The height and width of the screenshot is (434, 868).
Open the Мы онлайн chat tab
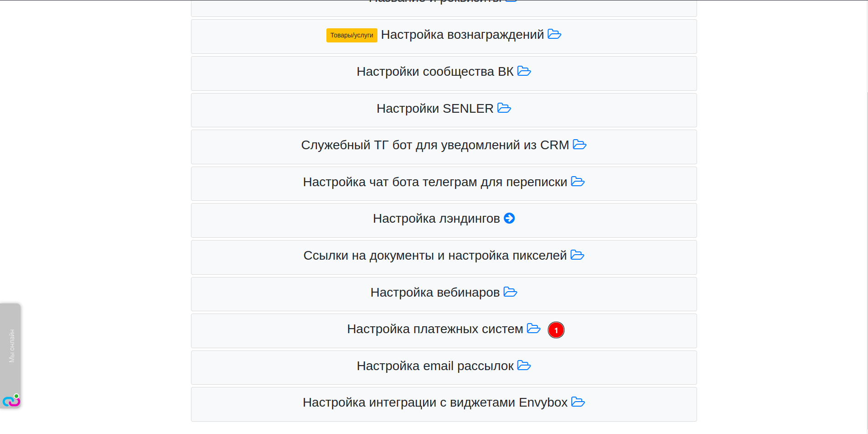11,346
